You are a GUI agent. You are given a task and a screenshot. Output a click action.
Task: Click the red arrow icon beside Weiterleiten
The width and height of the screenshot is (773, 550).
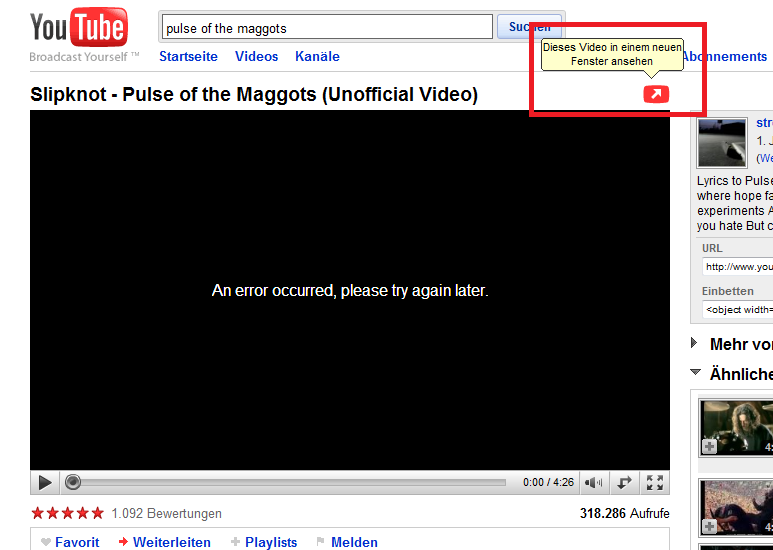coord(123,542)
